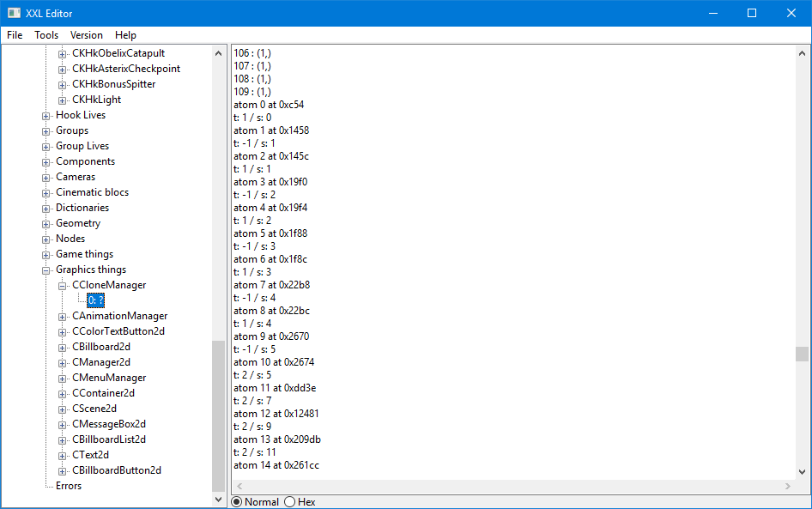The height and width of the screenshot is (509, 812).
Task: Collapse the CCloneManager node
Action: [x=62, y=286]
